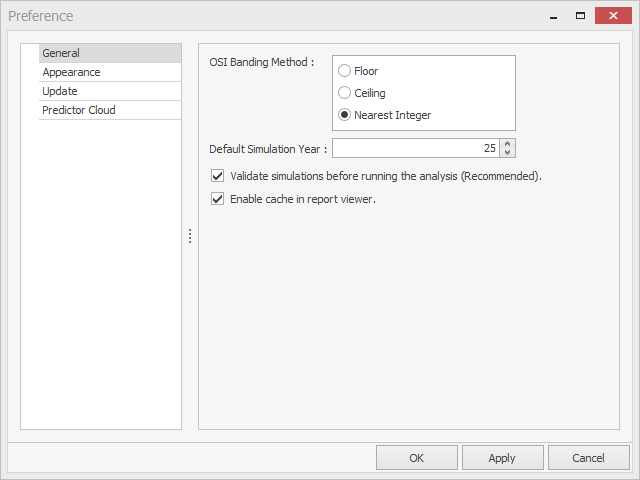Select the Floor radio button
640x480 pixels.
(344, 71)
